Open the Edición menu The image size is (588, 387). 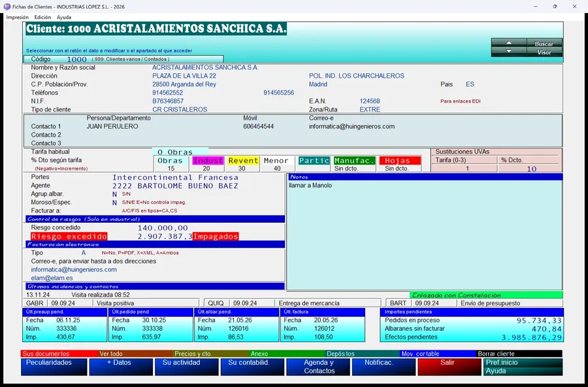tap(42, 17)
